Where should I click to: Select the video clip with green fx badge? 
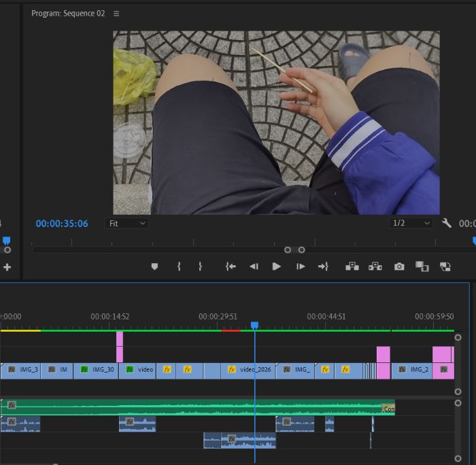tap(137, 371)
